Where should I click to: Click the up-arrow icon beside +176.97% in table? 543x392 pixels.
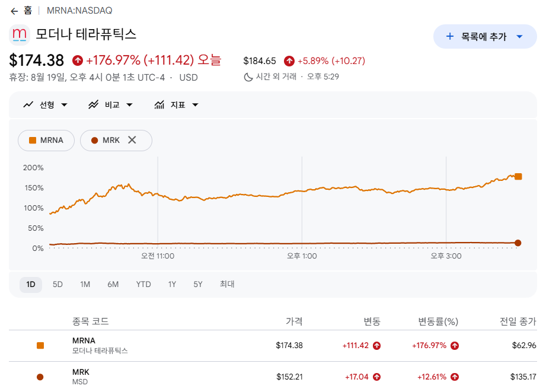[455, 346]
